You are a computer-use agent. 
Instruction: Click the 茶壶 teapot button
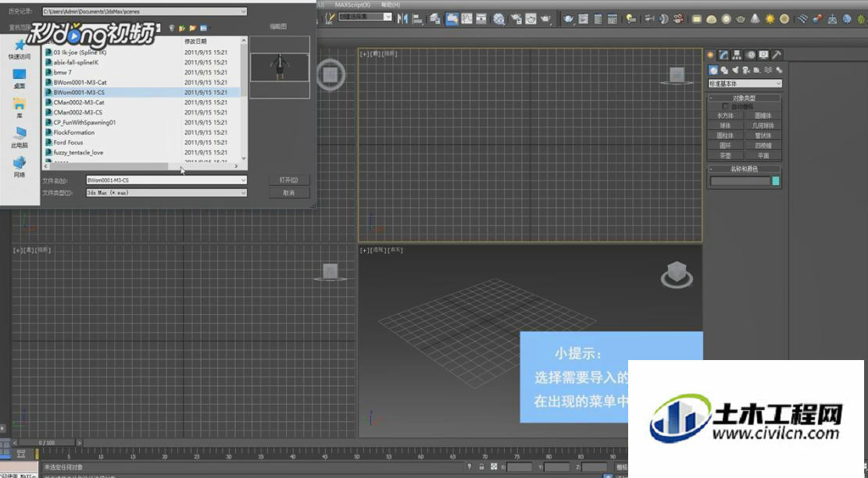pos(725,155)
